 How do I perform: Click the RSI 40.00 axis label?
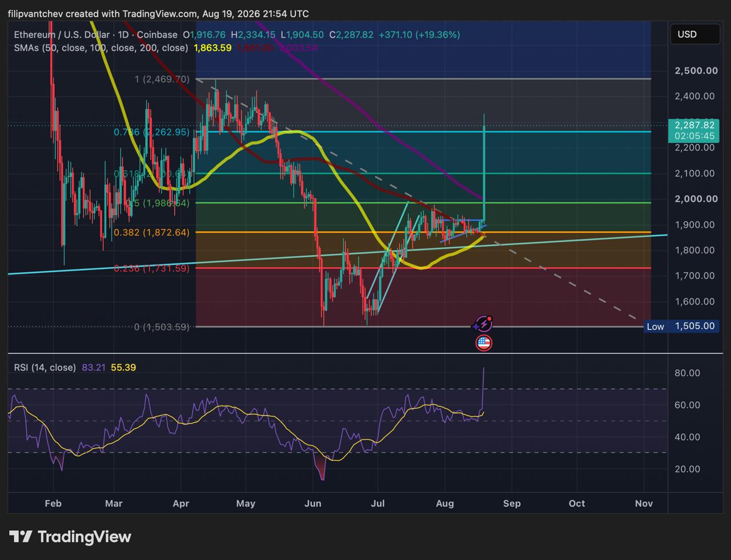click(x=687, y=437)
